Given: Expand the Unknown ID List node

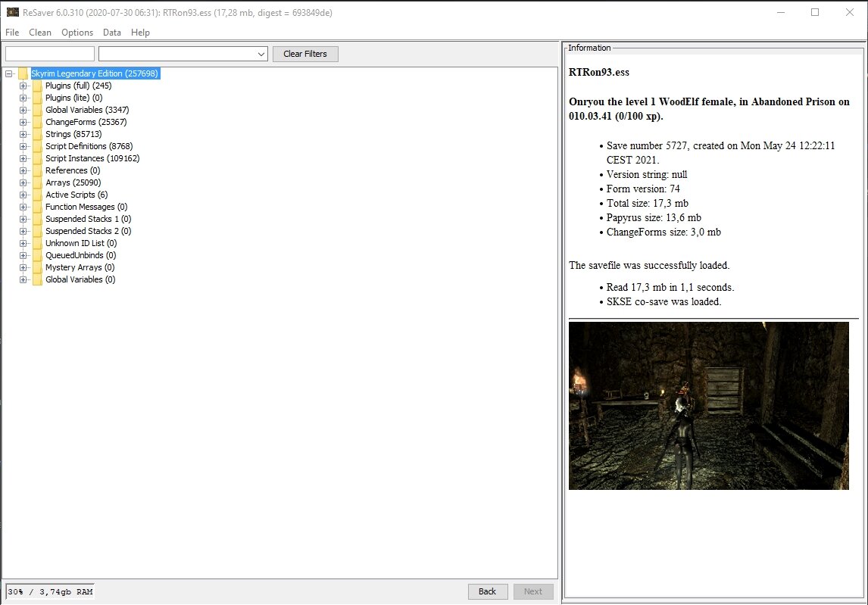Looking at the screenshot, I should tap(23, 244).
